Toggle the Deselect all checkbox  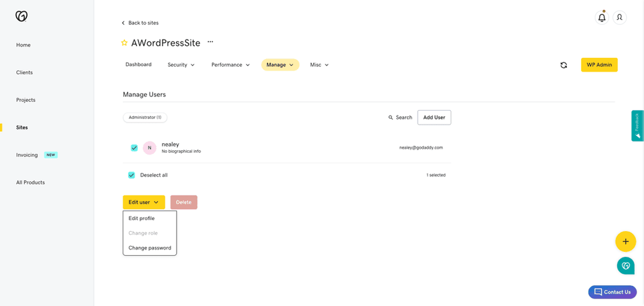tap(131, 175)
